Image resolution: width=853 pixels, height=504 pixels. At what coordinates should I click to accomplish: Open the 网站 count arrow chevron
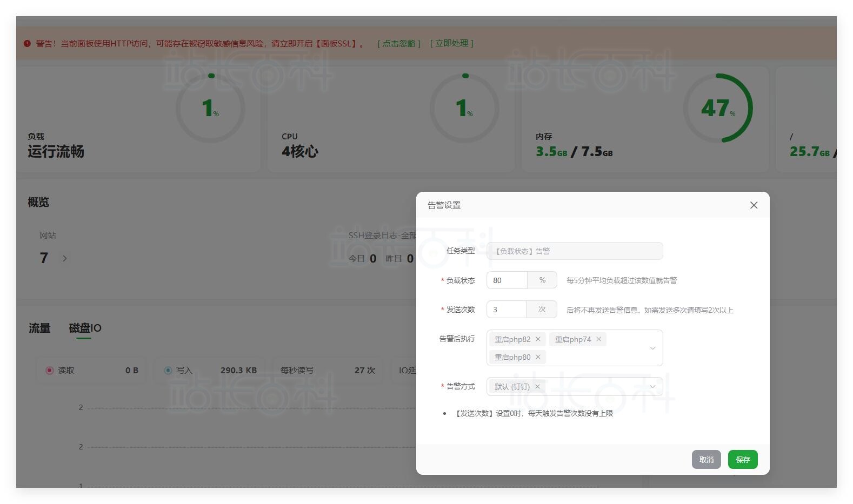point(65,258)
